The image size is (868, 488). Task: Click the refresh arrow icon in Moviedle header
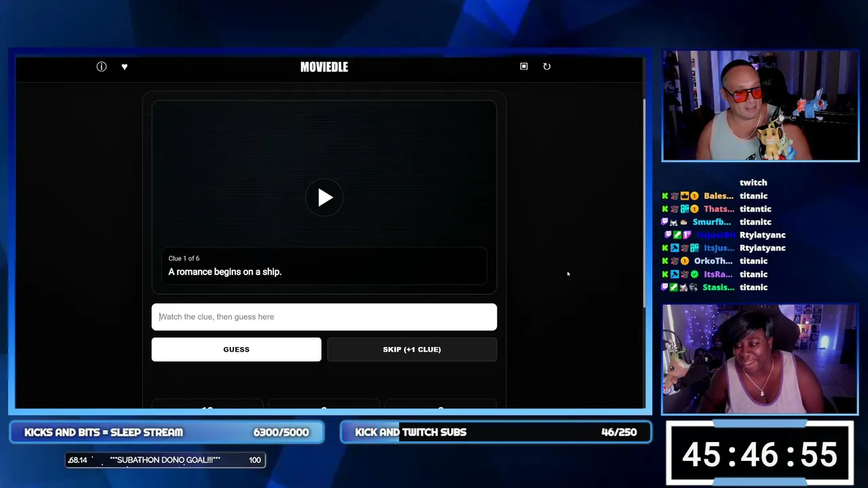pos(547,66)
